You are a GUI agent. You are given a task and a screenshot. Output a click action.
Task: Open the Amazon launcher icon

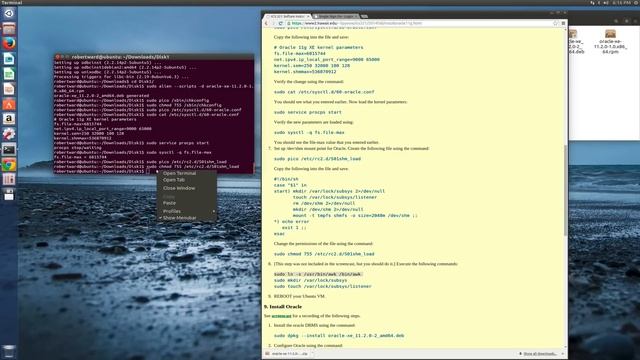[x=9, y=119]
